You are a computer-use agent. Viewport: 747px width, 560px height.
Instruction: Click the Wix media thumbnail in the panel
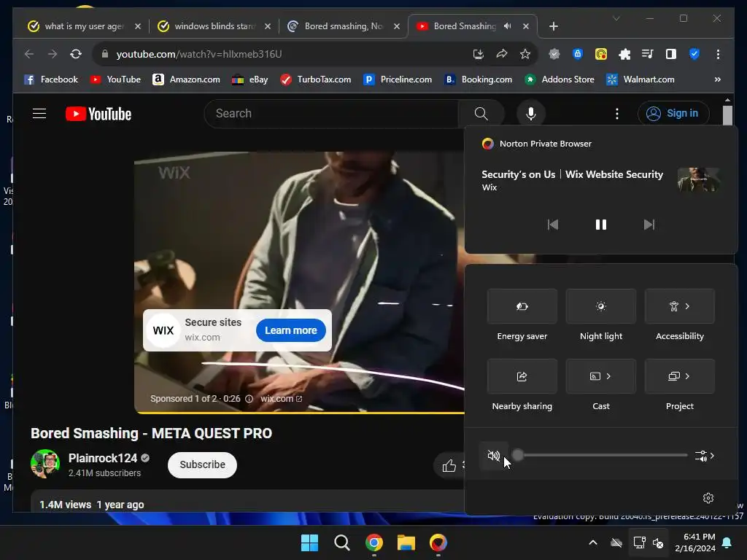698,180
